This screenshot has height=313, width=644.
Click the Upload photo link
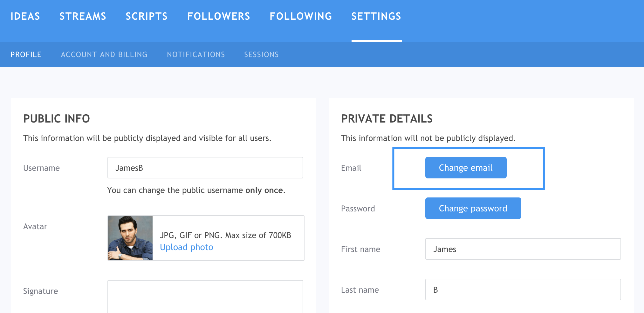[x=187, y=247]
